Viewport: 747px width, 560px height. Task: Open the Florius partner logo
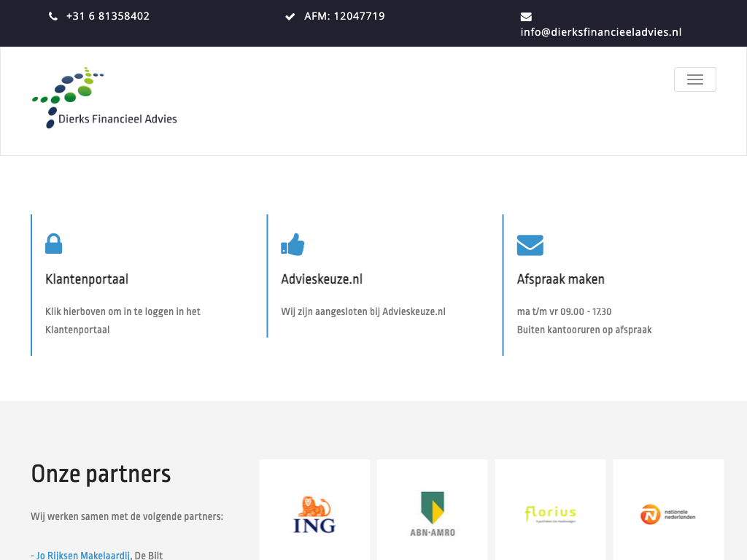coord(550,514)
